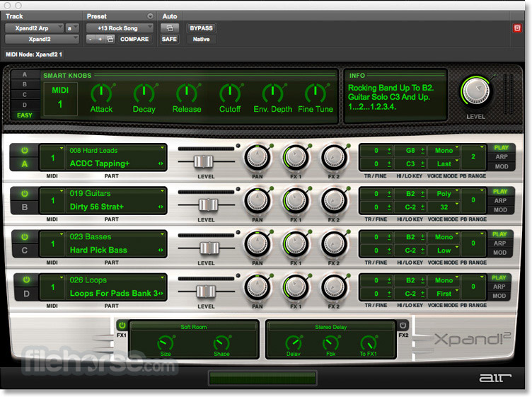
Task: Click the PAN knob of part D
Action: coord(258,287)
